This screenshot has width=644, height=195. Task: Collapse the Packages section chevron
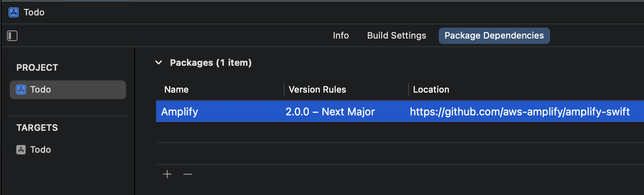pyautogui.click(x=159, y=63)
